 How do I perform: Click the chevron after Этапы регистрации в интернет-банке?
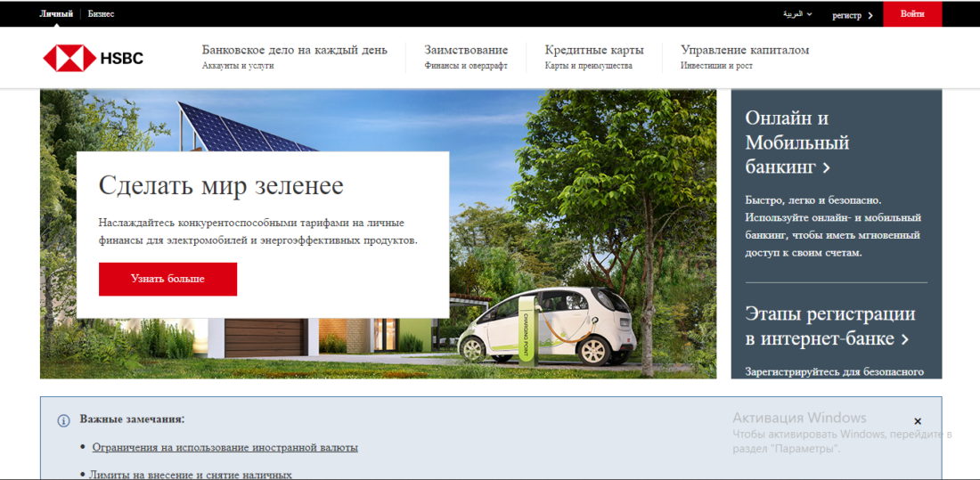(904, 339)
